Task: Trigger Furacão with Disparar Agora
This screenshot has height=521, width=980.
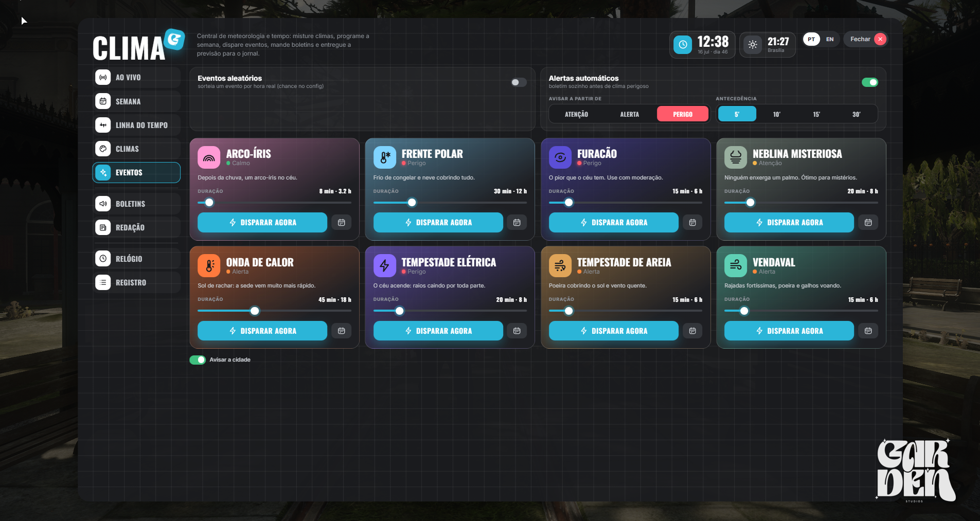Action: (614, 223)
